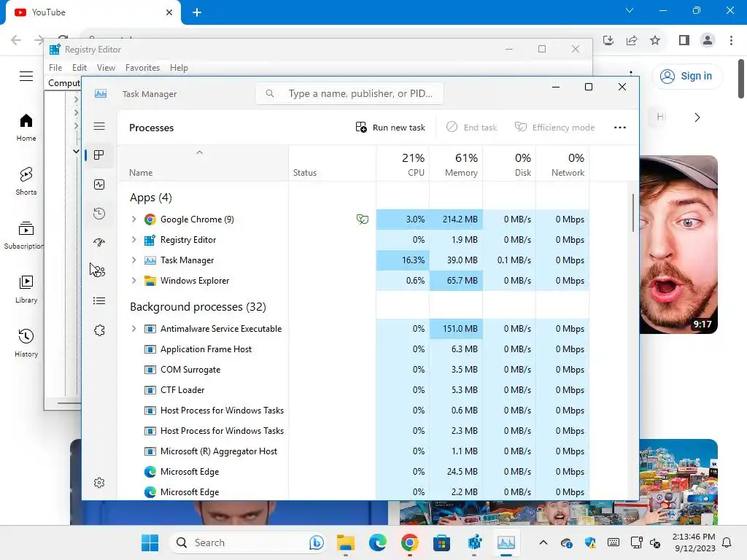
Task: Open Task Manager settings gear icon
Action: coord(99,483)
